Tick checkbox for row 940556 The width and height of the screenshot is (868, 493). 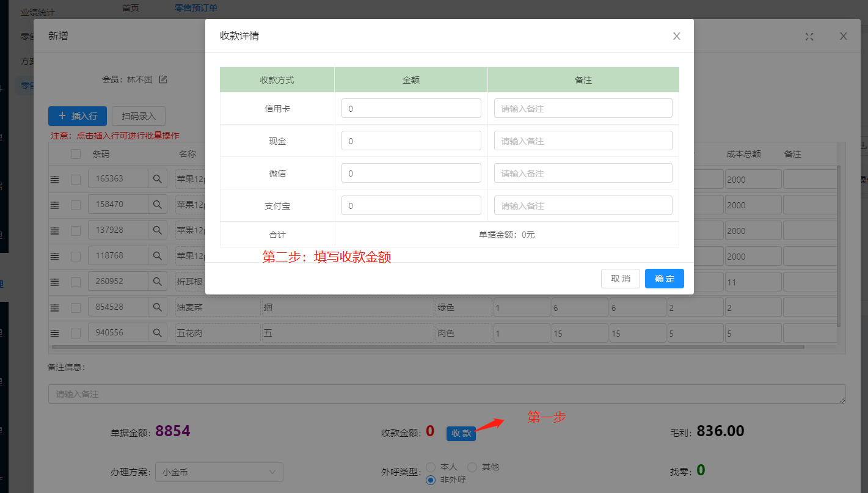pyautogui.click(x=76, y=334)
